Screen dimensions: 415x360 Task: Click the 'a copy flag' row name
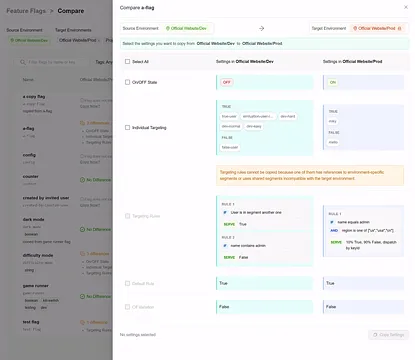34,96
